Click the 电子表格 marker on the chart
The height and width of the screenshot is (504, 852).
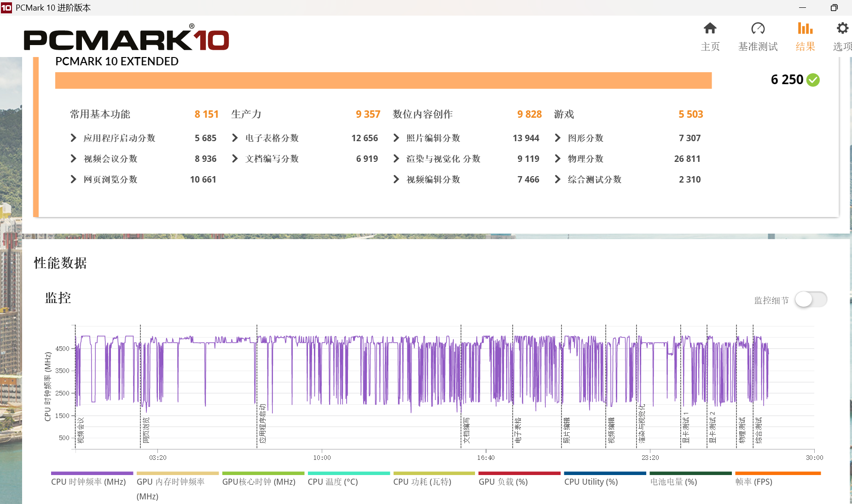tap(518, 430)
